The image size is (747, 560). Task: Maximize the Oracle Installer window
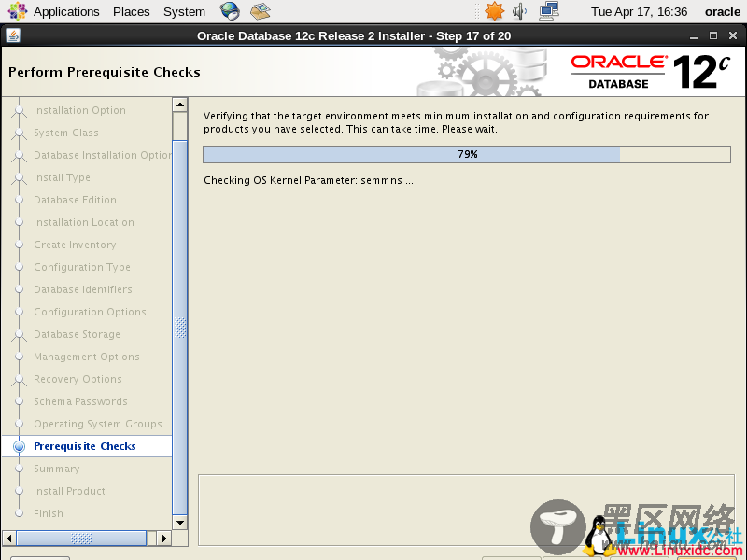(713, 35)
